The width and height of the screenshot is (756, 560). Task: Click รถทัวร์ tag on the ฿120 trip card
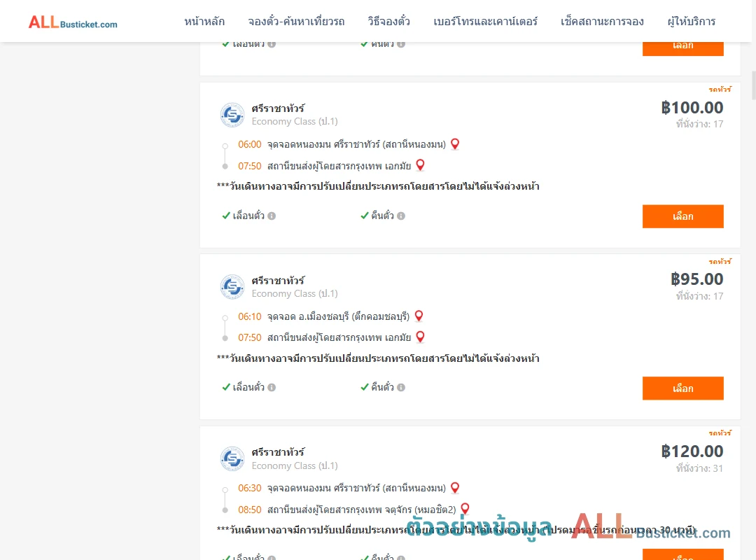[x=720, y=433]
